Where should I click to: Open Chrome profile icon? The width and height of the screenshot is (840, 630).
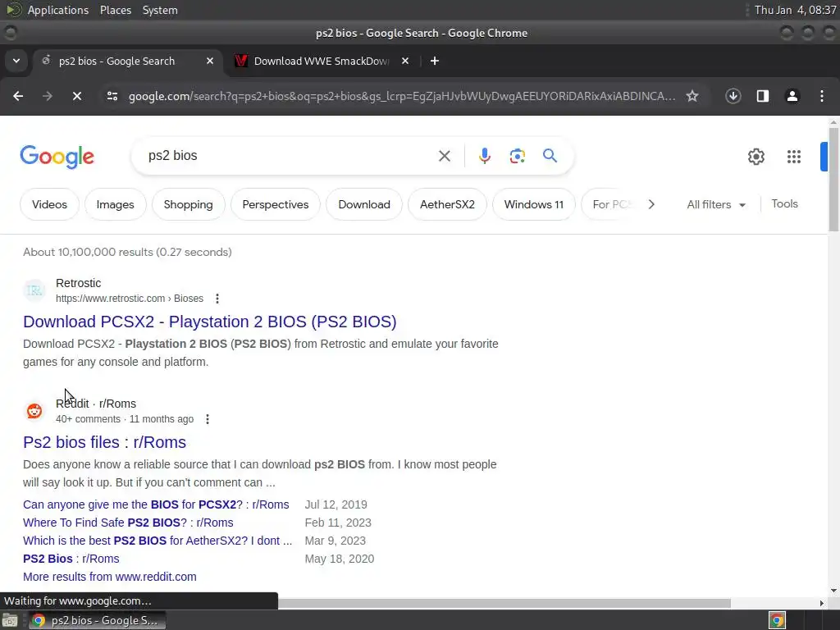tap(792, 96)
